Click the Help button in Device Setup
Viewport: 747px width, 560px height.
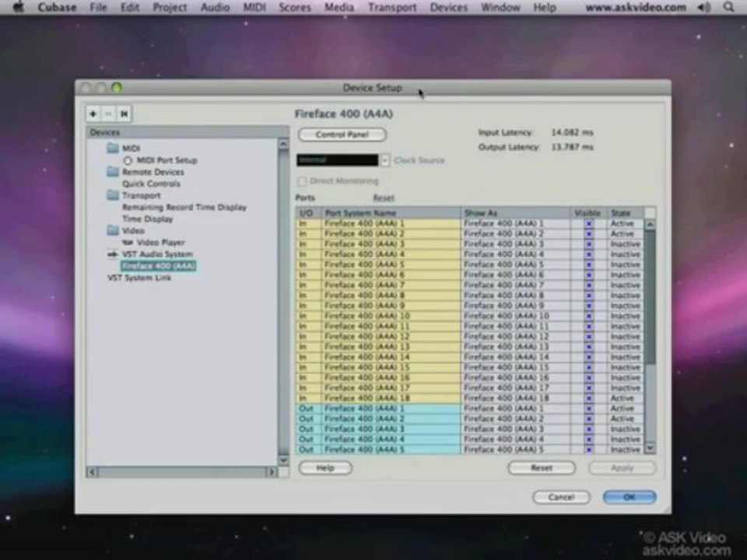(x=325, y=468)
